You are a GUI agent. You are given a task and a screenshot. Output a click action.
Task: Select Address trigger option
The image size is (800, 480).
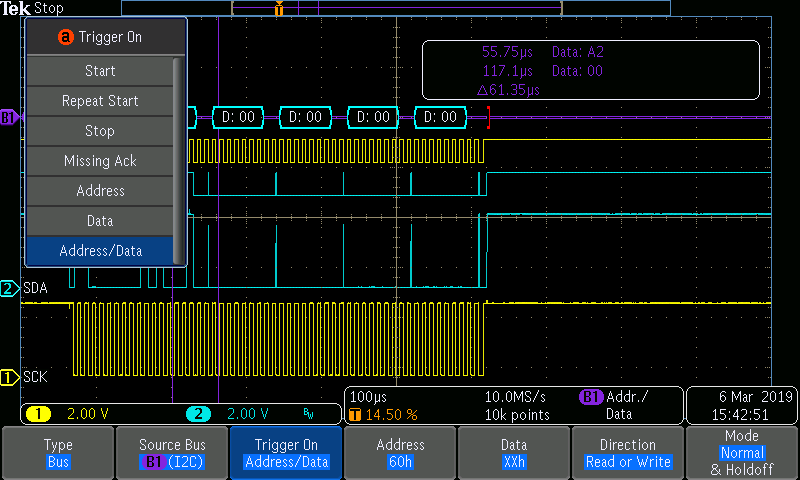click(x=100, y=191)
